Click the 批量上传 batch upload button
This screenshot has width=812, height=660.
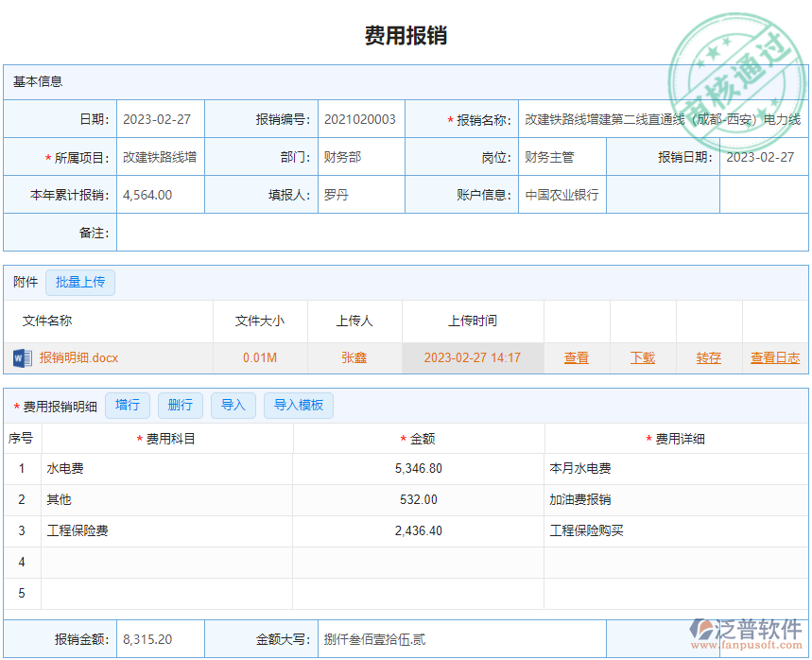click(x=80, y=283)
